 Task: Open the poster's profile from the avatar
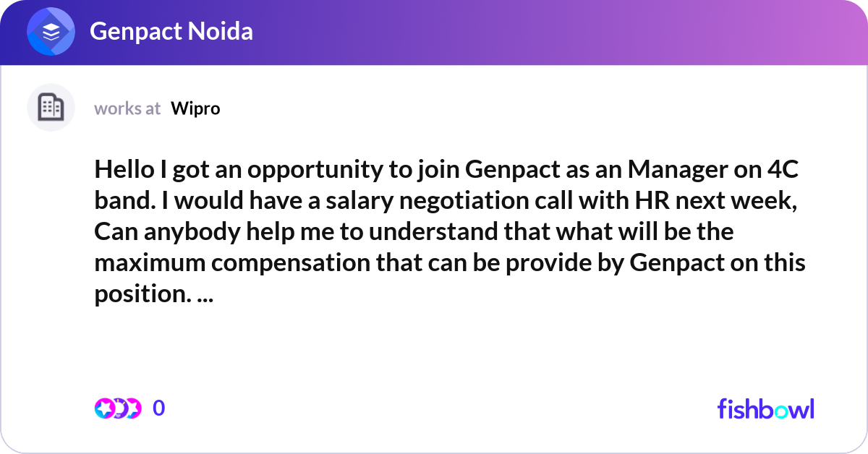pyautogui.click(x=51, y=107)
